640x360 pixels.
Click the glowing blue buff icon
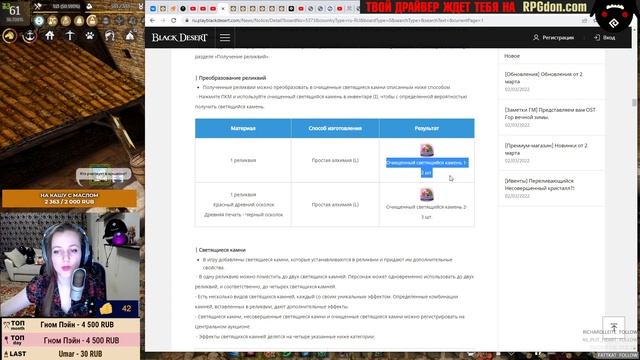[39, 21]
